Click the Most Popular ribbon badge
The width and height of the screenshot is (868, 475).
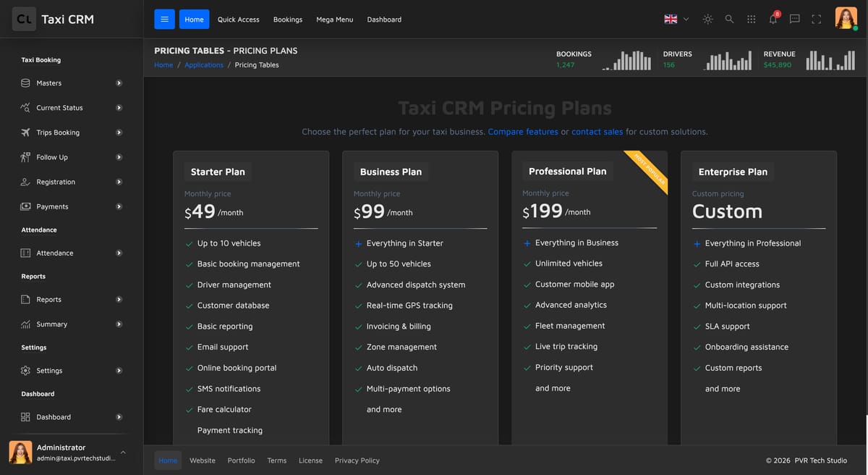[649, 170]
